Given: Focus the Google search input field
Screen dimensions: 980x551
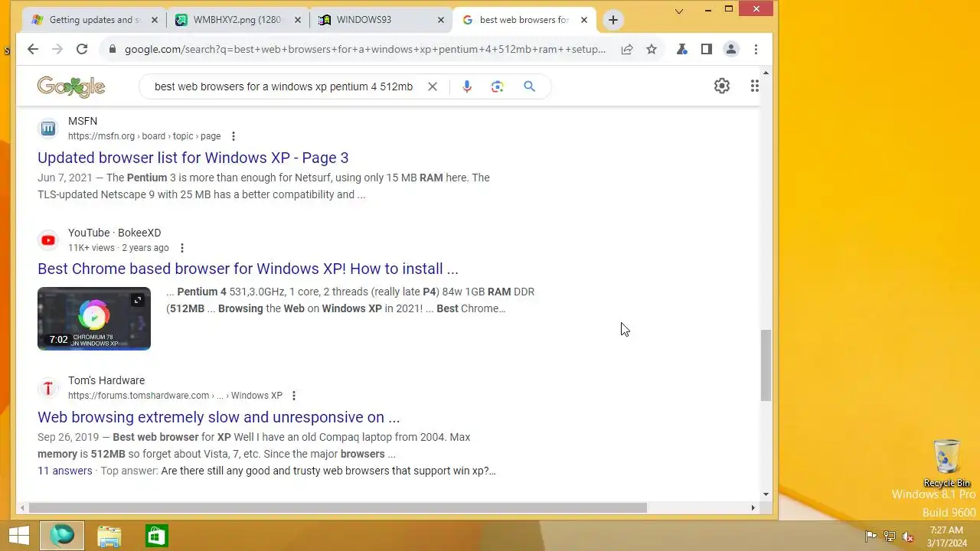Looking at the screenshot, I should point(283,86).
